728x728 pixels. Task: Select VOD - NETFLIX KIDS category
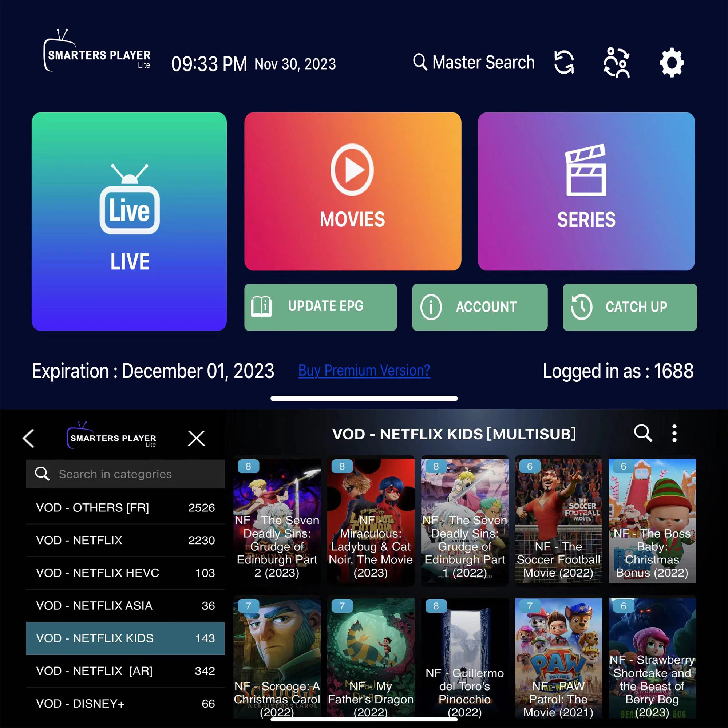124,638
